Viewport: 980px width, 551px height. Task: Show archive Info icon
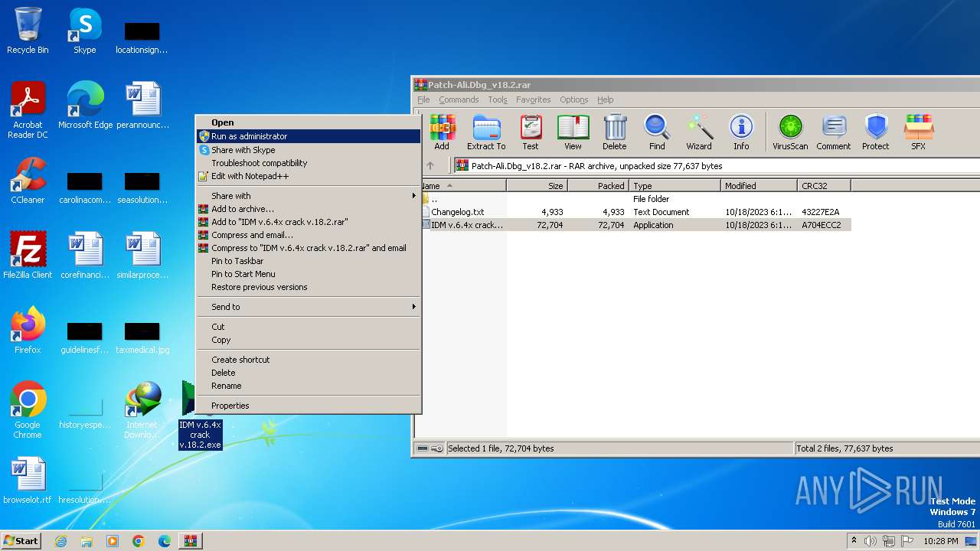(741, 132)
